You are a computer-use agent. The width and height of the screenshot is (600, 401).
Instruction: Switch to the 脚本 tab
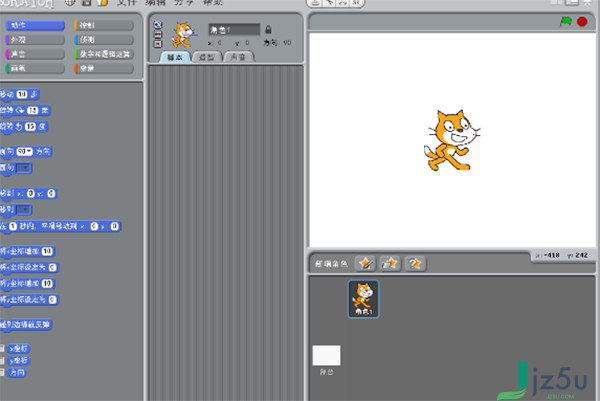(175, 57)
